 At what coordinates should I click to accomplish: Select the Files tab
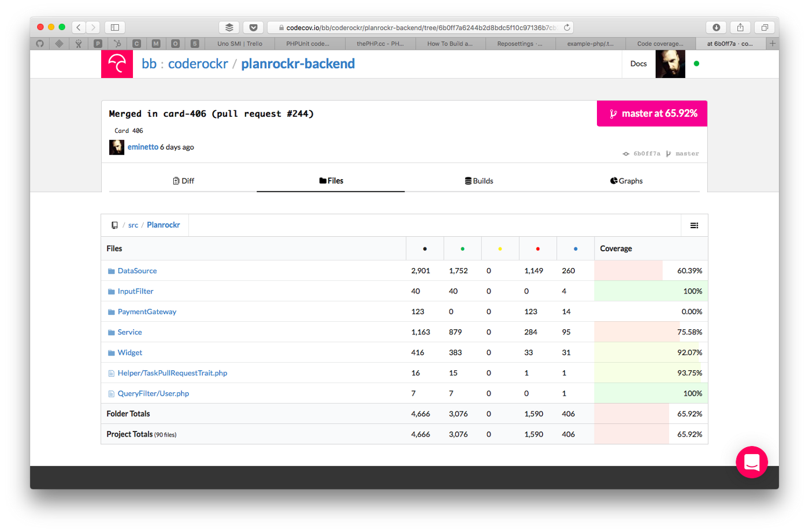pyautogui.click(x=331, y=181)
